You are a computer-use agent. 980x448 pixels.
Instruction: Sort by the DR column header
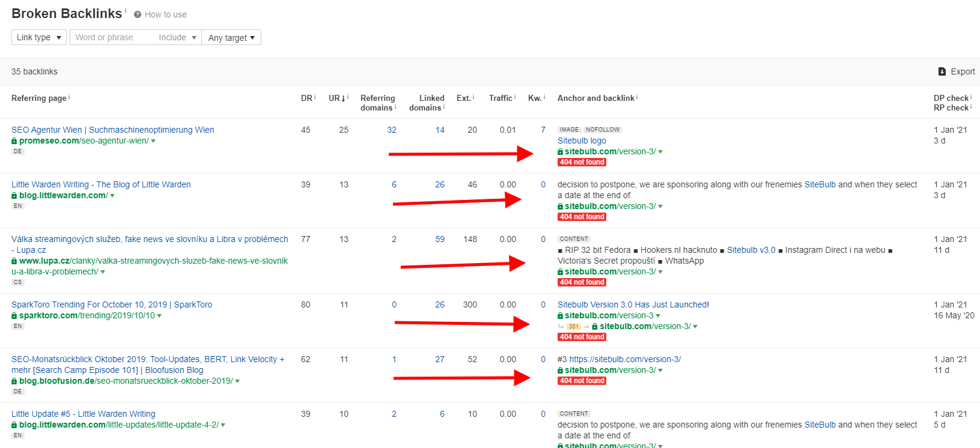click(x=306, y=98)
